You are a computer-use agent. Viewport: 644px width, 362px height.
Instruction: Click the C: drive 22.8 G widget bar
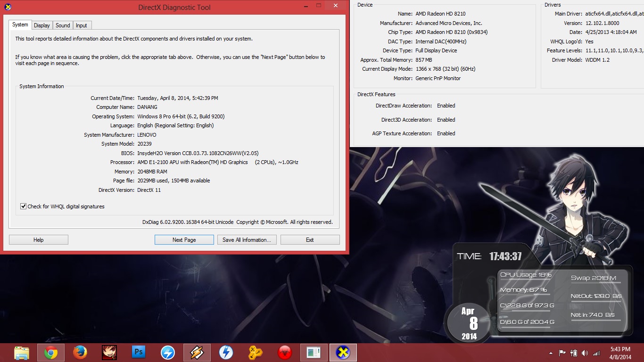click(x=527, y=306)
